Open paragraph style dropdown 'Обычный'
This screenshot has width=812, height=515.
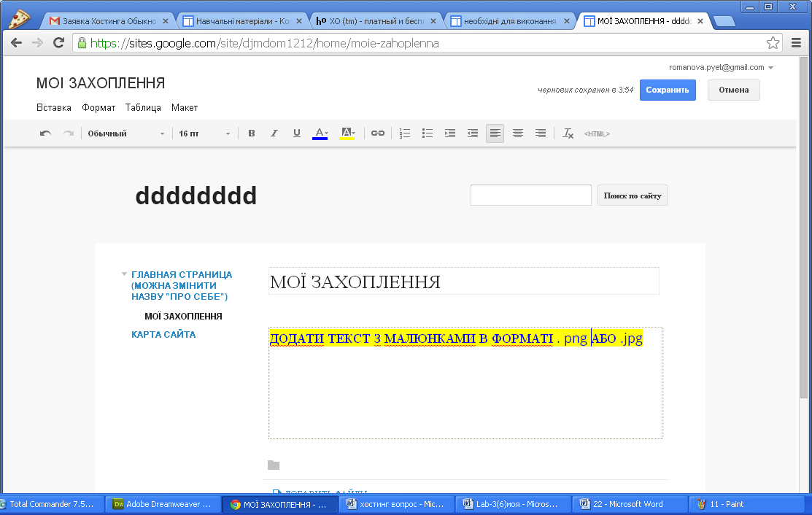(x=125, y=133)
